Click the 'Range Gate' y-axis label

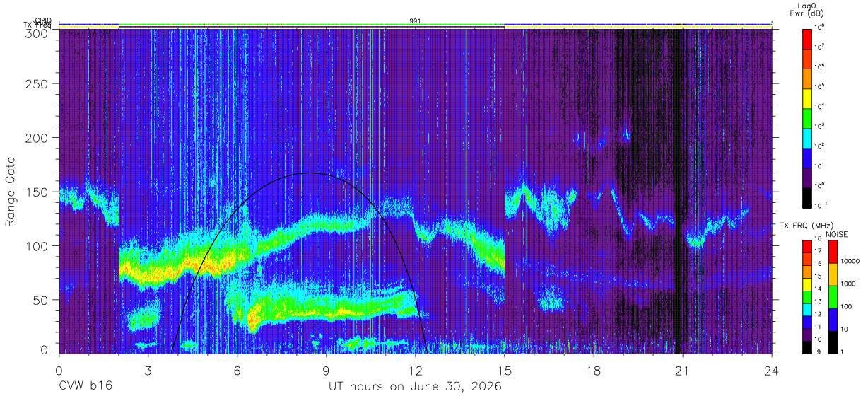coord(11,192)
